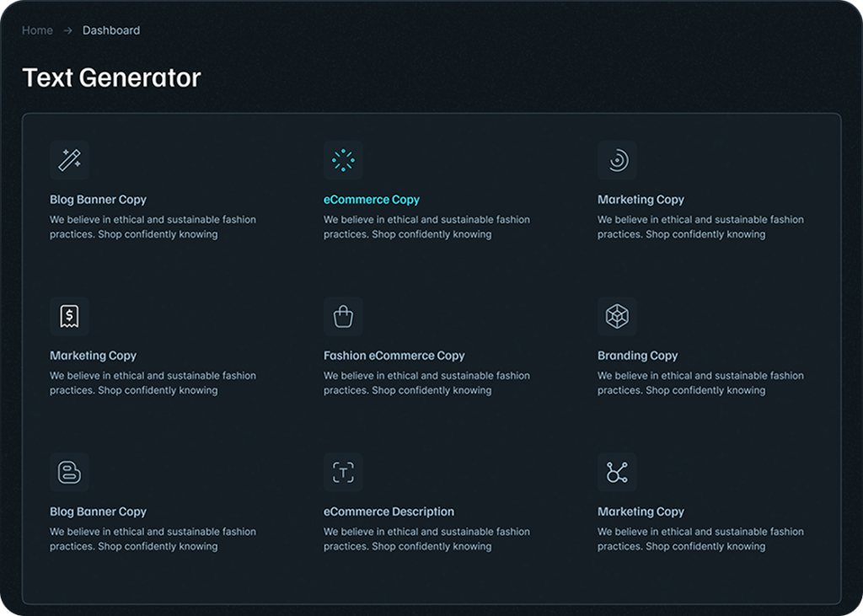Screen dimensions: 863x616
Task: Select the middle-row Marketing Copy title
Action: tap(93, 356)
